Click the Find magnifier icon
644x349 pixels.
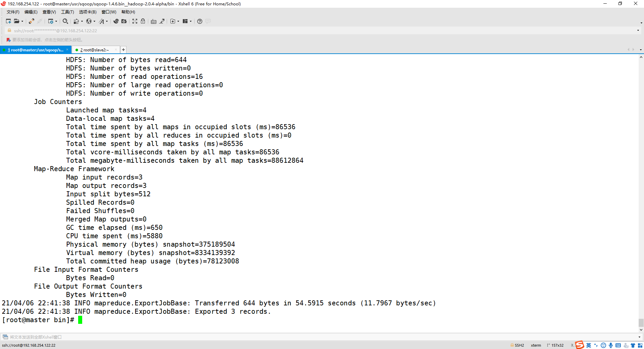(65, 21)
